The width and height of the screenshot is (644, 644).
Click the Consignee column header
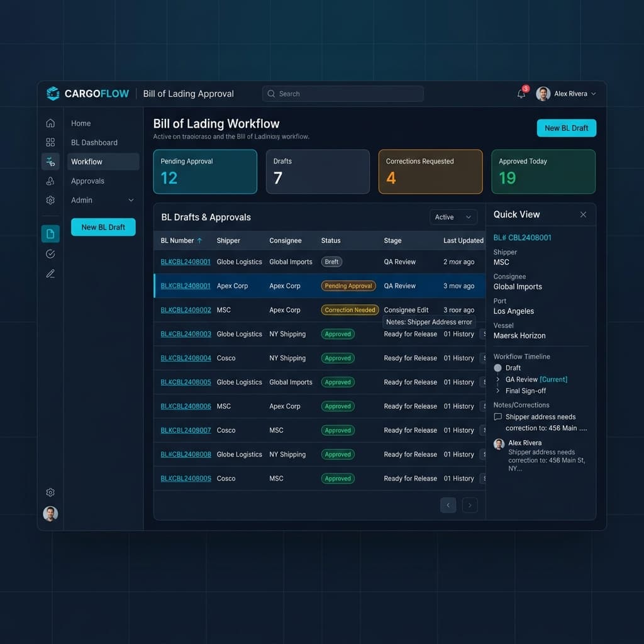pos(285,241)
